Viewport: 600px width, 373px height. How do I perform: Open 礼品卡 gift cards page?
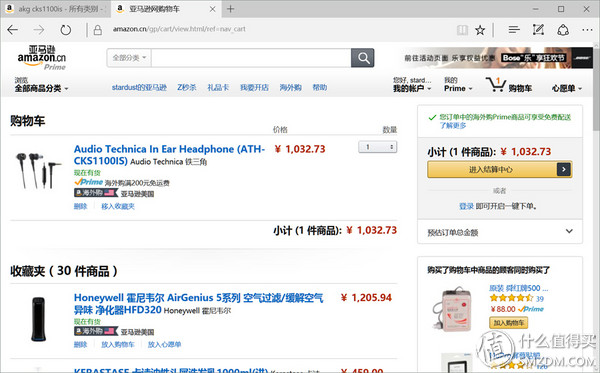coord(218,88)
